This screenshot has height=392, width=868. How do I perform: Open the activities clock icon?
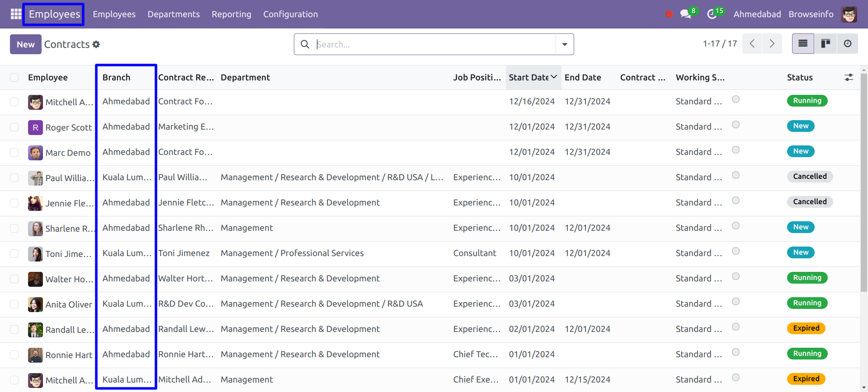[712, 14]
